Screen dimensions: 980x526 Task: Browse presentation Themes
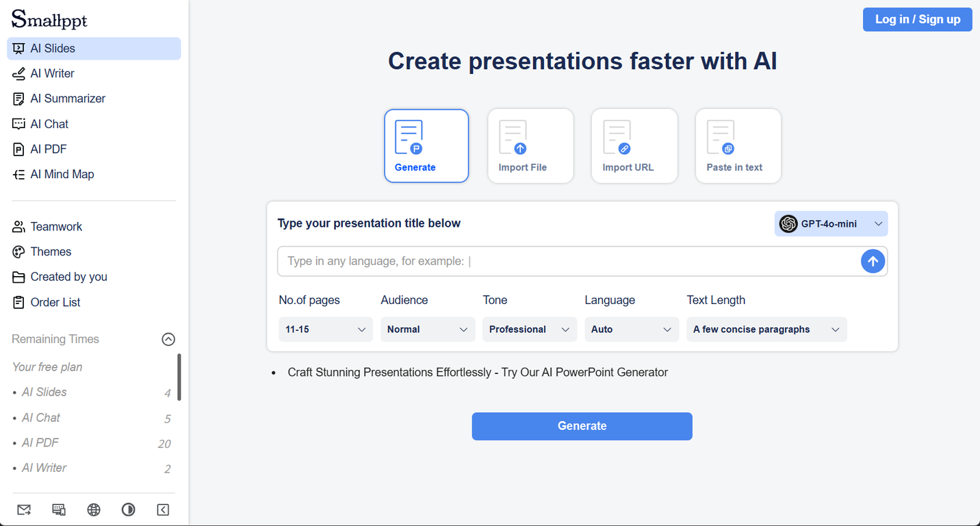51,251
